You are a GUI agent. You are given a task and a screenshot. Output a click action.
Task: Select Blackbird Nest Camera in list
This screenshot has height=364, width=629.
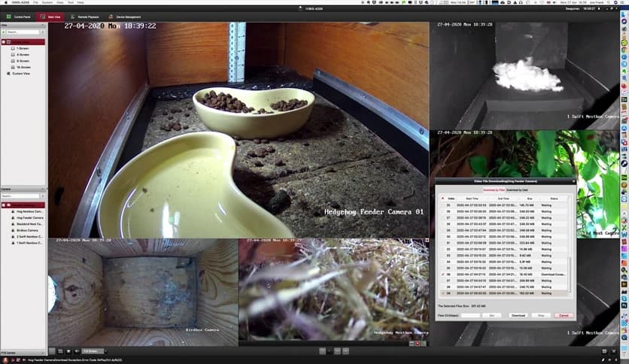tap(27, 224)
